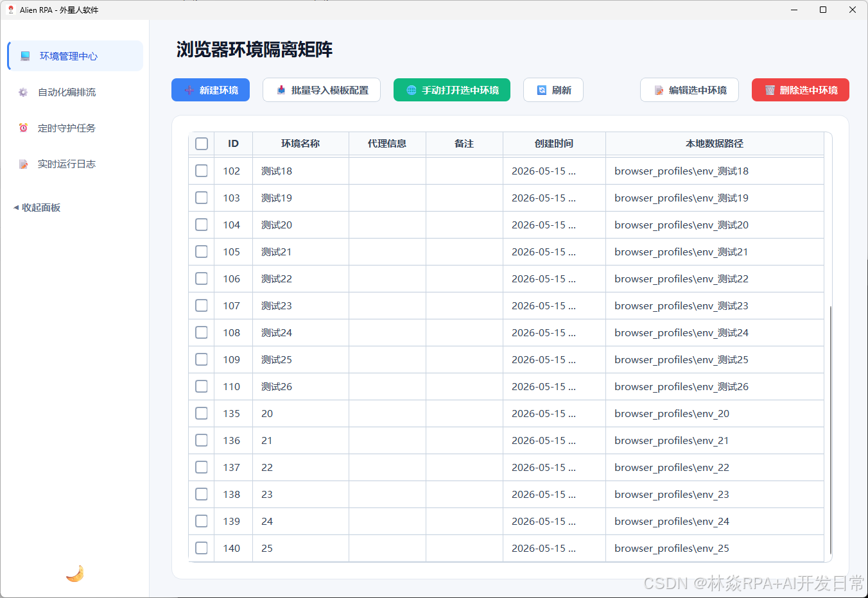Tick the checkbox for 测试21
868x598 pixels.
coord(202,252)
